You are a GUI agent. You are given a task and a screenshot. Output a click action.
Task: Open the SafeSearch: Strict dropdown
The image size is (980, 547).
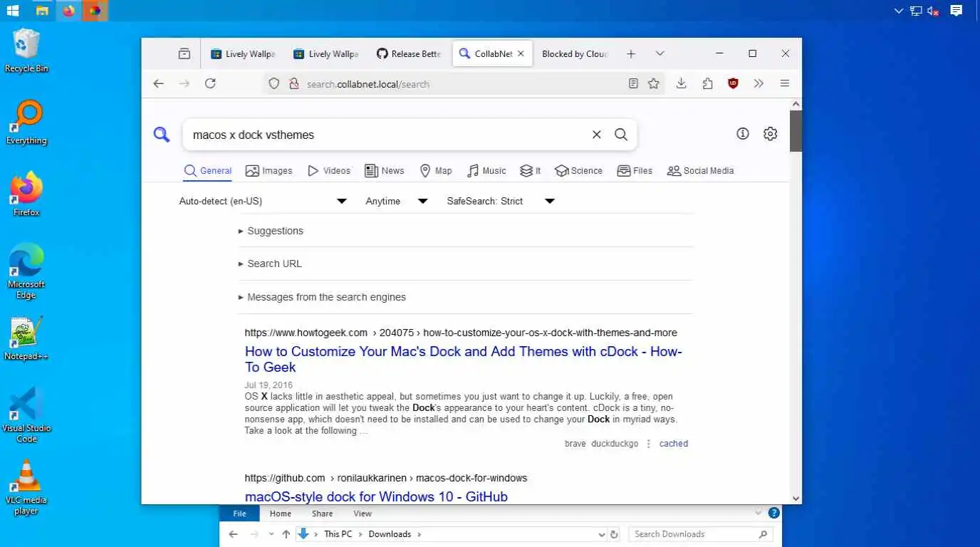tap(501, 202)
